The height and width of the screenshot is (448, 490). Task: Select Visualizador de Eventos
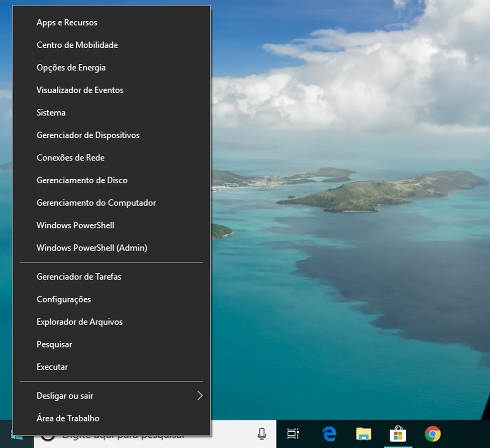(80, 90)
